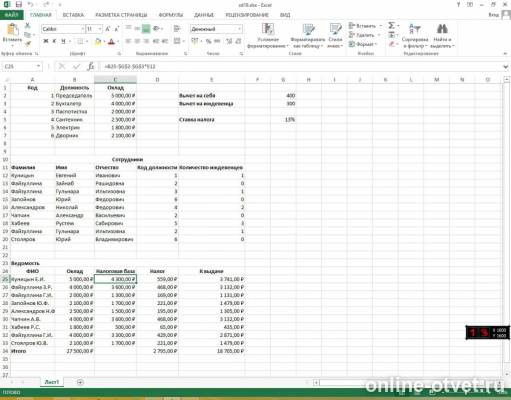Open the Font group dialog launcher
Viewport: 511px width, 400px height.
point(119,53)
